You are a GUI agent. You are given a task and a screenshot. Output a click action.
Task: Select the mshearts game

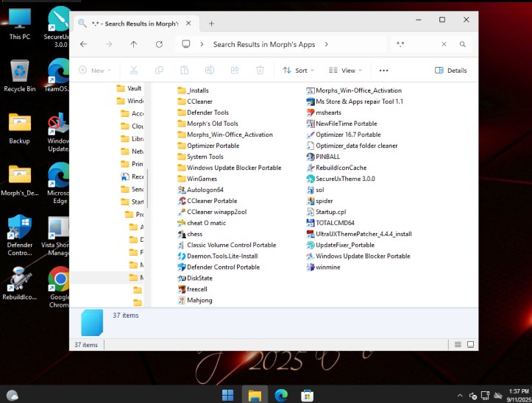coord(324,113)
